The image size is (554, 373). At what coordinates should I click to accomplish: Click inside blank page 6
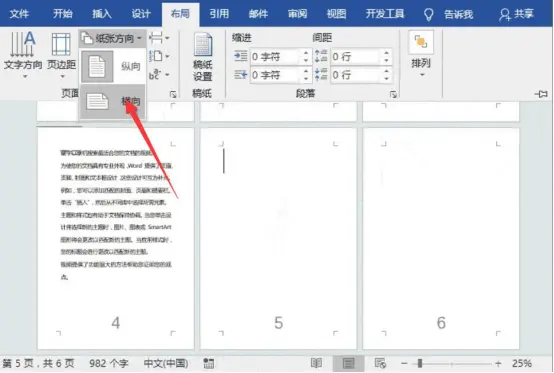441,239
